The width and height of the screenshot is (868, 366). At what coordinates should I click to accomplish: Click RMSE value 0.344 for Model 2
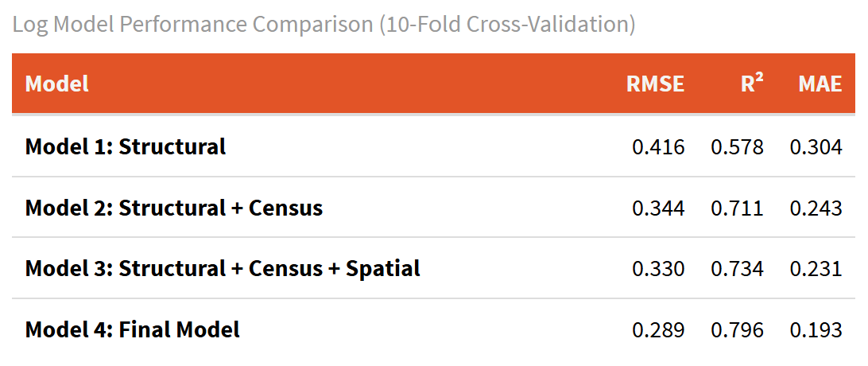(x=658, y=208)
